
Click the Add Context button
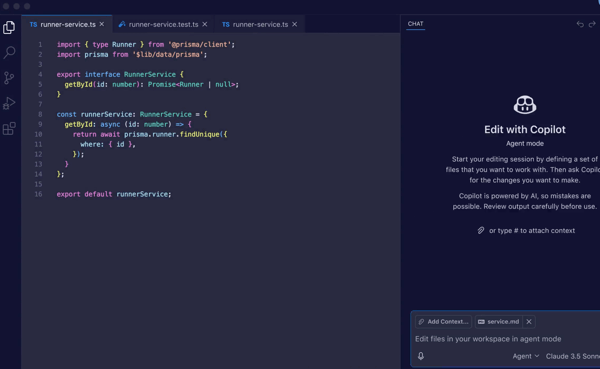click(443, 322)
